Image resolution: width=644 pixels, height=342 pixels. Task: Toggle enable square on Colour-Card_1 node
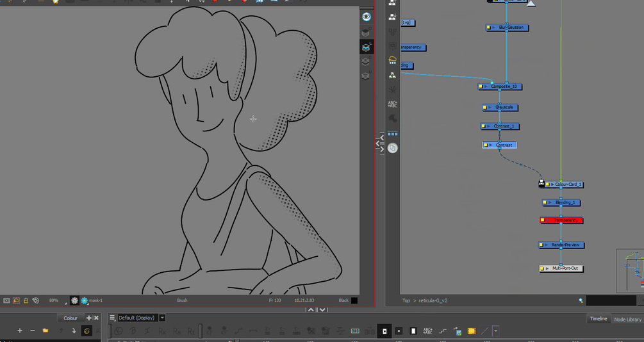pos(547,184)
